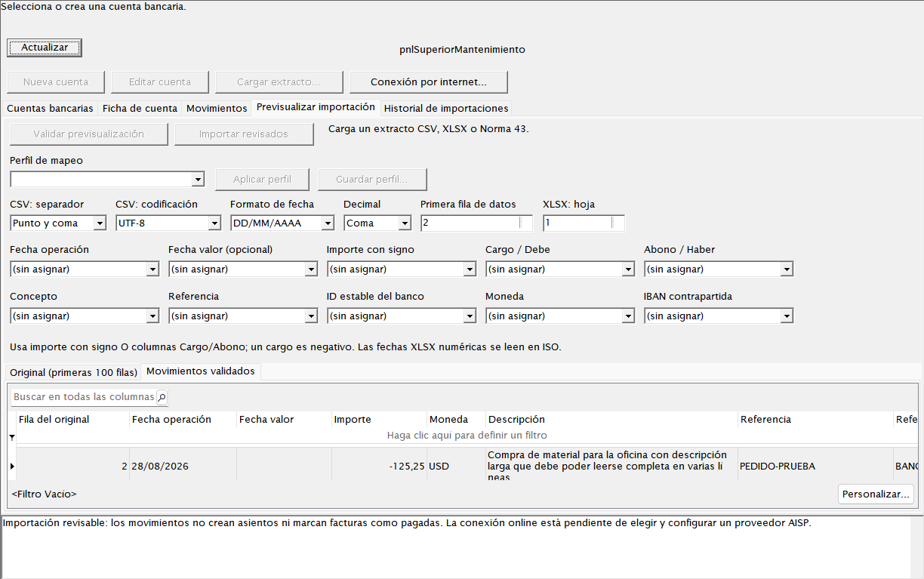Click the Guardar perfil... button
The image size is (924, 579).
coord(372,180)
